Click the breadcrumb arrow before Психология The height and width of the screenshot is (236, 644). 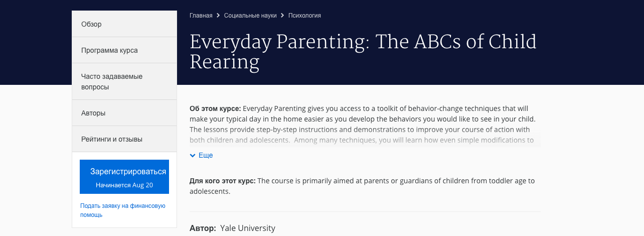(x=282, y=16)
